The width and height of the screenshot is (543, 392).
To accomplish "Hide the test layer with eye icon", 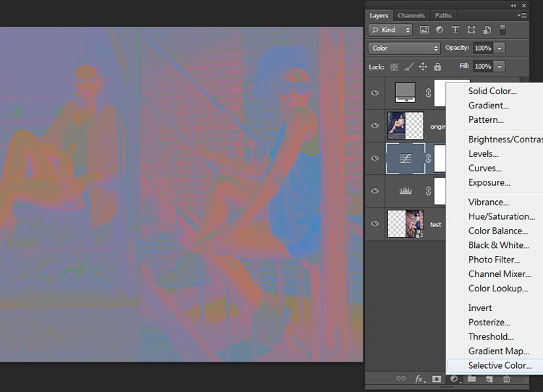I will point(375,223).
